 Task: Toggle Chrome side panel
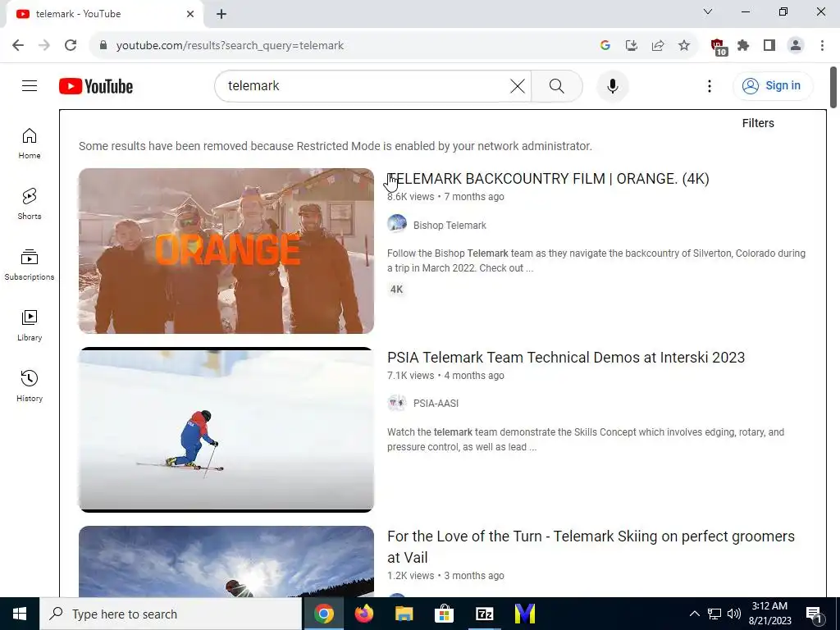tap(769, 46)
